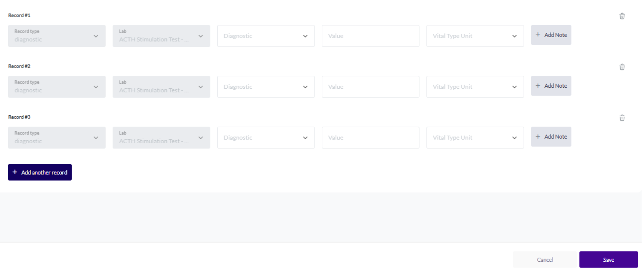The width and height of the screenshot is (644, 275).
Task: Open Record #3 Diagnostic dropdown
Action: coord(266,137)
